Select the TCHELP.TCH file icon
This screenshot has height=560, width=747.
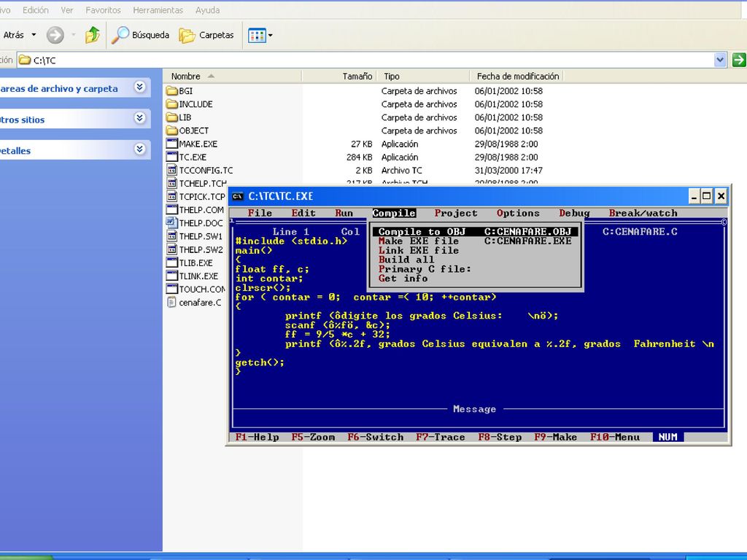pyautogui.click(x=171, y=183)
